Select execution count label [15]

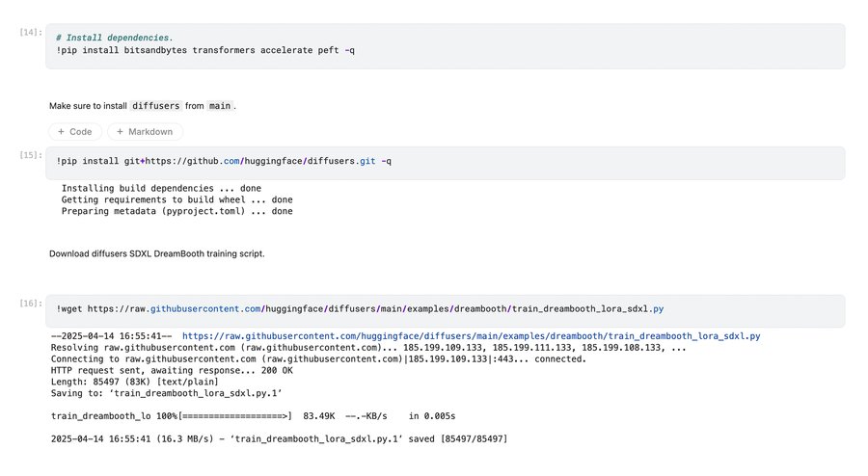[30, 154]
